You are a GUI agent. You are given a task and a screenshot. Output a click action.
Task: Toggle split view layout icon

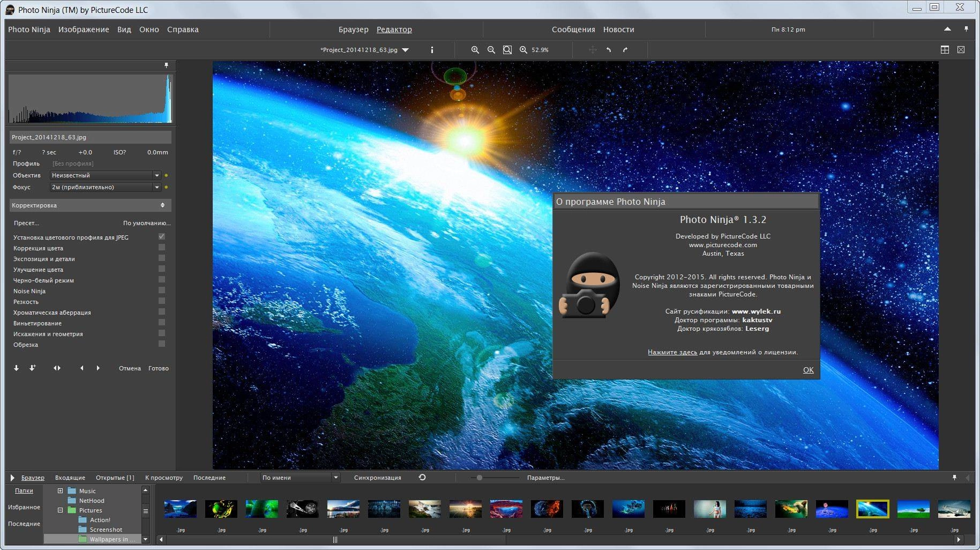click(x=945, y=50)
